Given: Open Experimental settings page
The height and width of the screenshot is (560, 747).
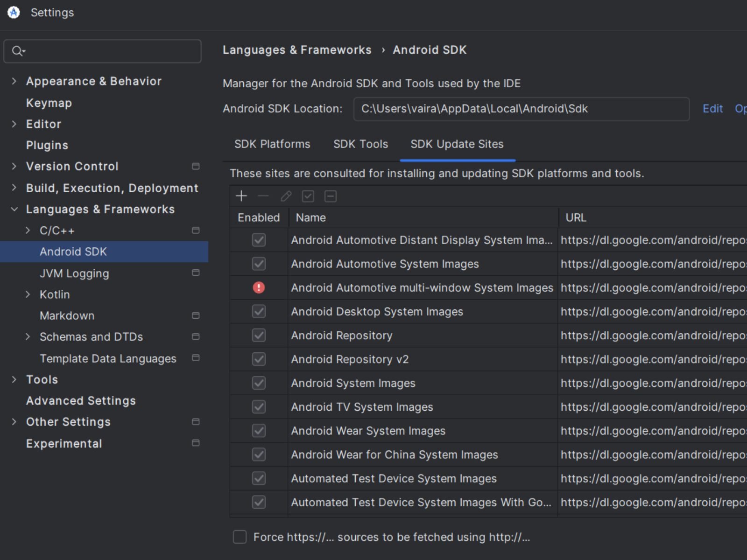Looking at the screenshot, I should (64, 443).
